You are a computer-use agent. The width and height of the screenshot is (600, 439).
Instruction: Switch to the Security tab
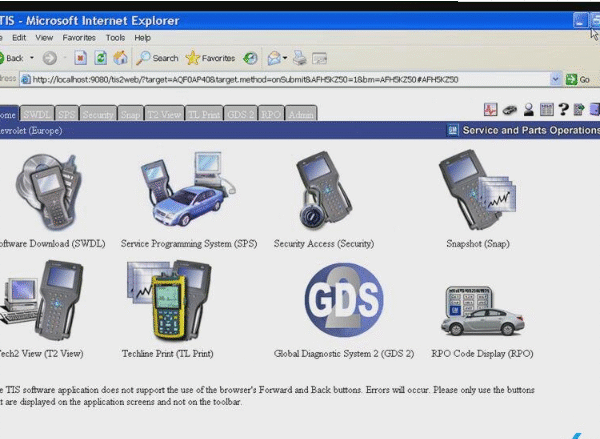click(98, 114)
